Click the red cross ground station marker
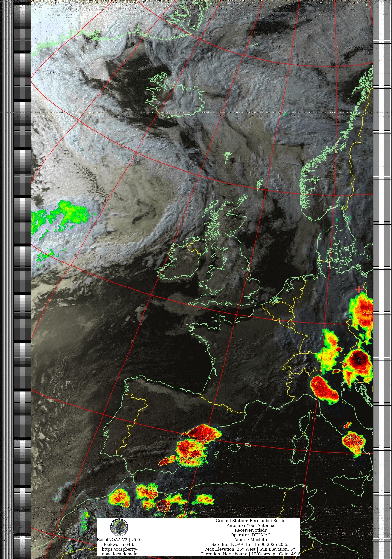392x559 pixels. (x=359, y=290)
